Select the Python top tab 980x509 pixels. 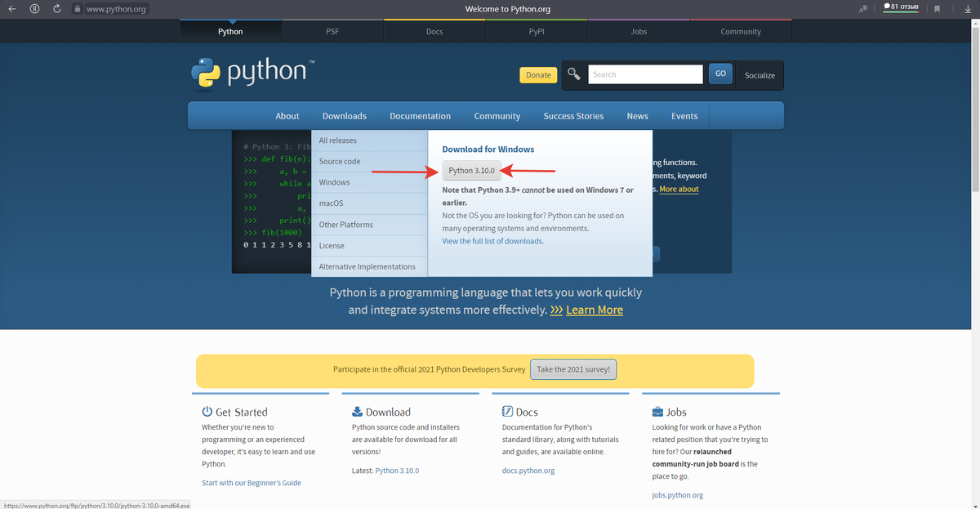[230, 31]
